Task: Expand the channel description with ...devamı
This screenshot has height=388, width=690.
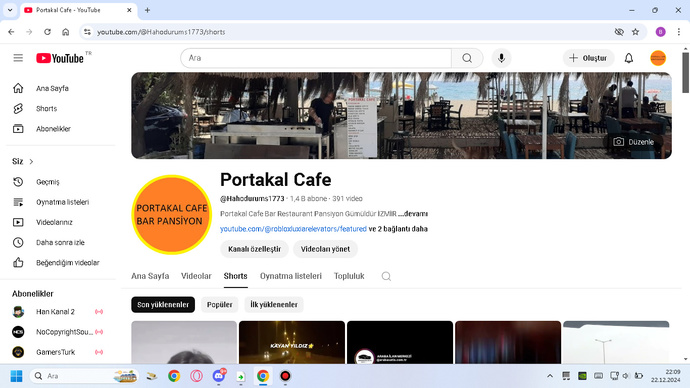Action: [413, 214]
